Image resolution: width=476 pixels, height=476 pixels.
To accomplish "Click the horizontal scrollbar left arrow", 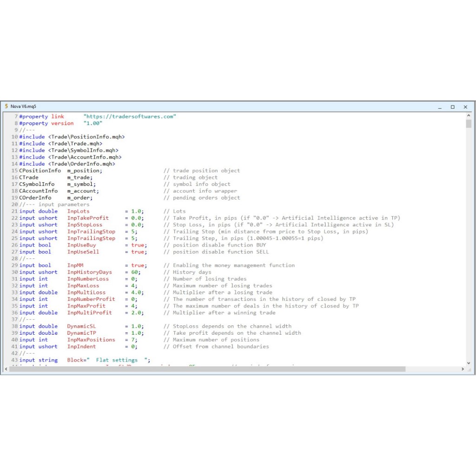I will [6, 369].
